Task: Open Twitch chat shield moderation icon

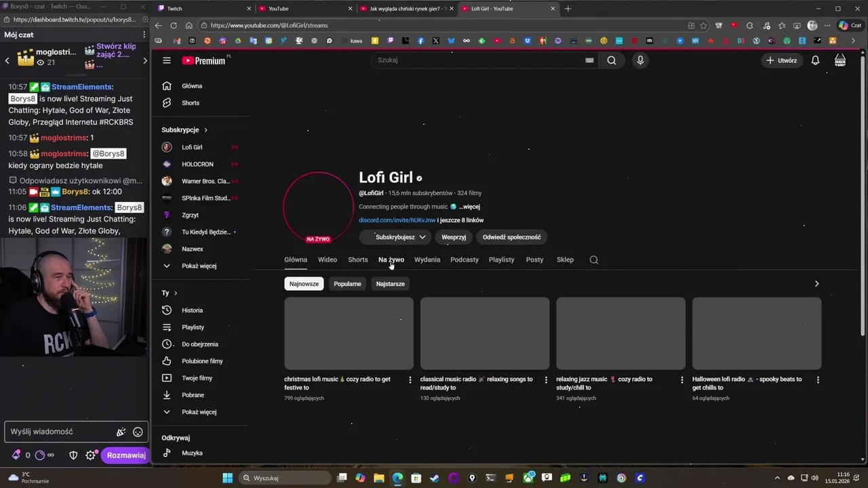Action: tap(73, 455)
